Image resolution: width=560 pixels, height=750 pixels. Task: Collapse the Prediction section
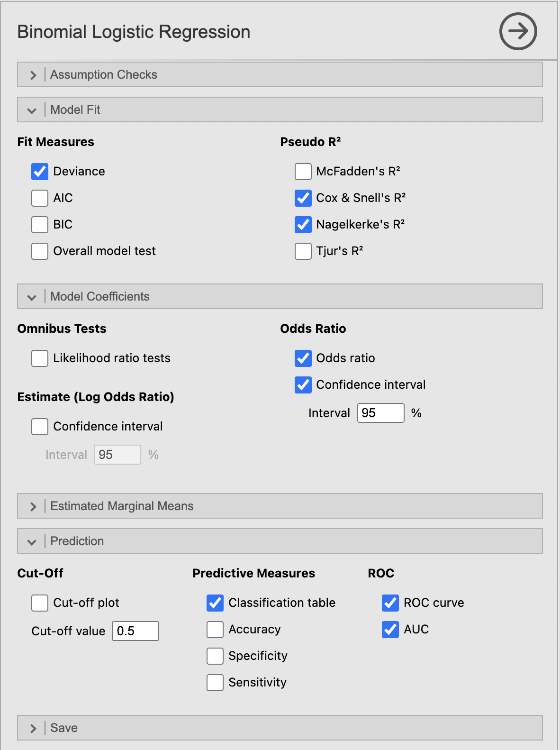click(x=280, y=541)
